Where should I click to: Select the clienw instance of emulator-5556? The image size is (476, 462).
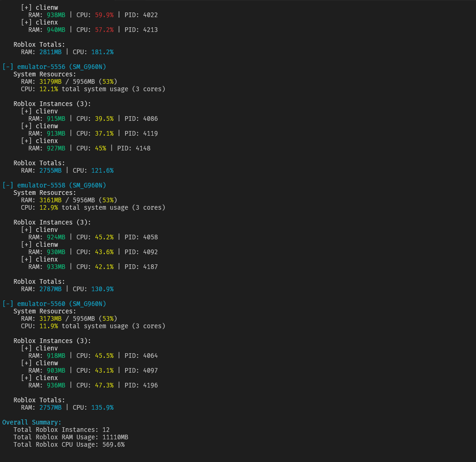46,126
